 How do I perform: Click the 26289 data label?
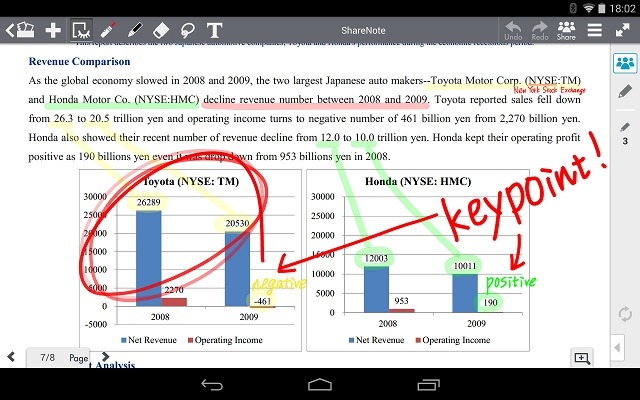click(149, 202)
